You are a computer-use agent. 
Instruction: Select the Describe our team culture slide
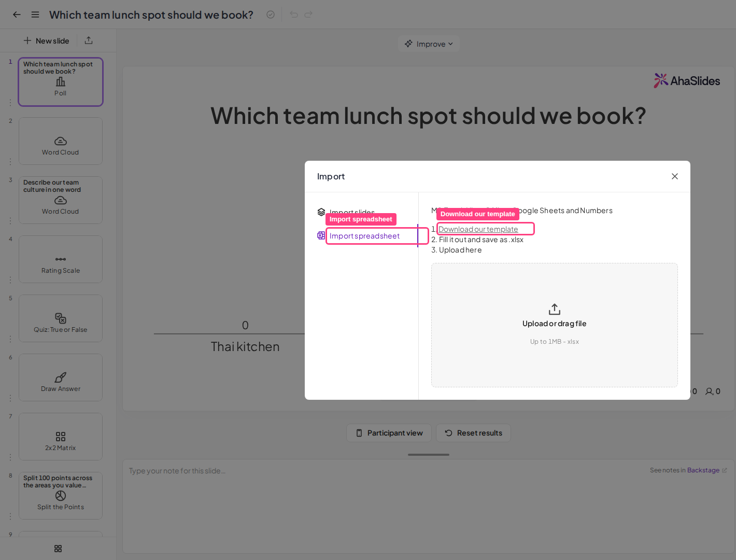click(61, 200)
